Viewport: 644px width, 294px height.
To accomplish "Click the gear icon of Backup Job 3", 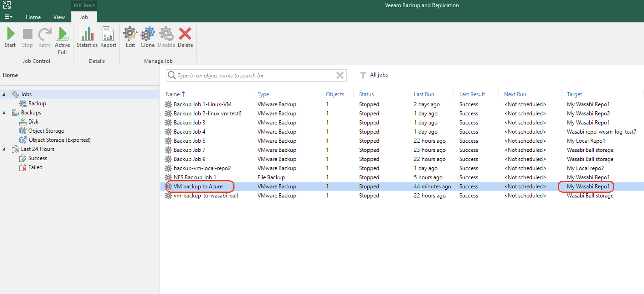I will (x=168, y=122).
